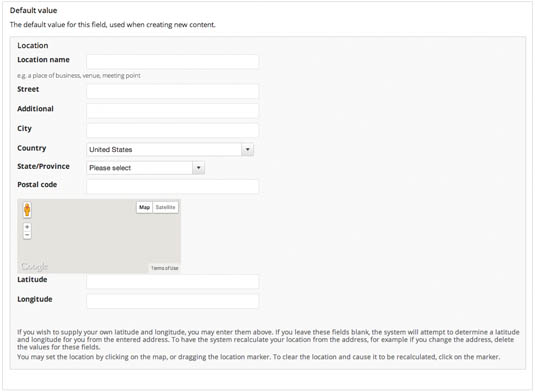The image size is (535, 392).
Task: Zoom out on the map with minus
Action: click(x=27, y=235)
